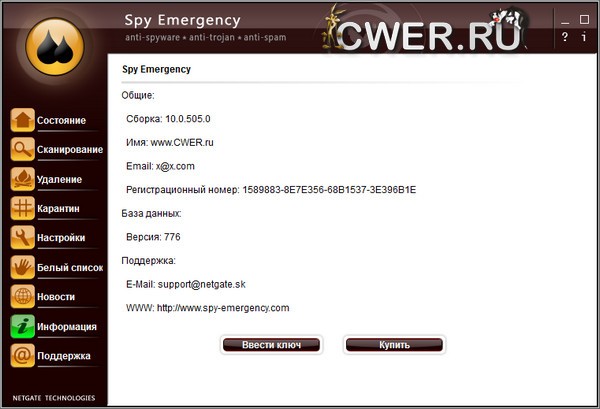Click the home icon for Состояние
This screenshot has height=409, width=600.
[x=22, y=120]
